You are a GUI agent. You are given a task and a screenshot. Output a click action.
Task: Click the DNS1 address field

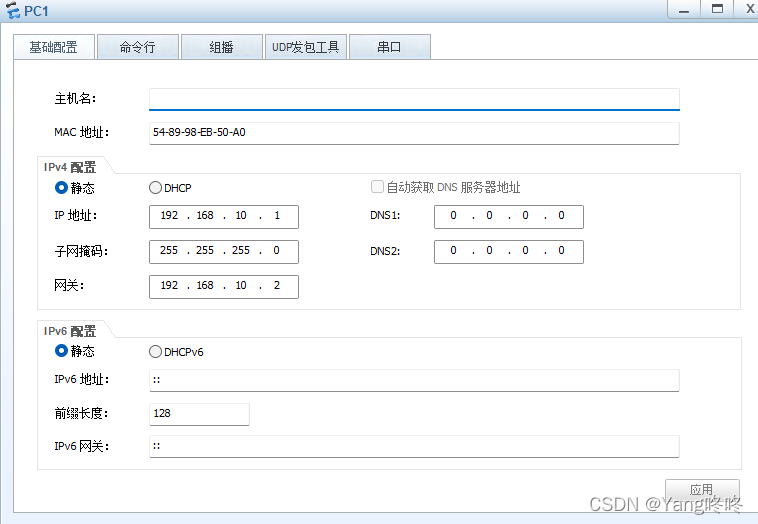coord(508,216)
